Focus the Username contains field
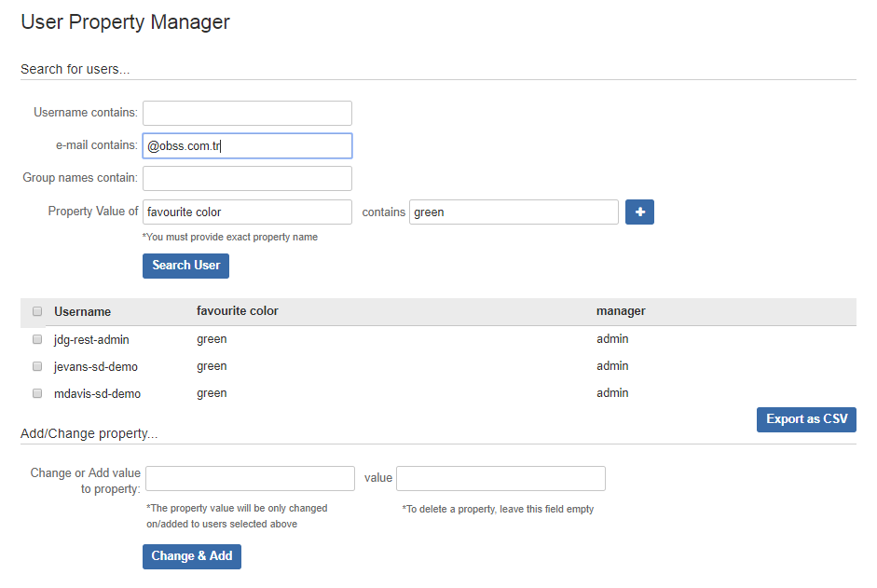The height and width of the screenshot is (588, 877). pos(247,113)
